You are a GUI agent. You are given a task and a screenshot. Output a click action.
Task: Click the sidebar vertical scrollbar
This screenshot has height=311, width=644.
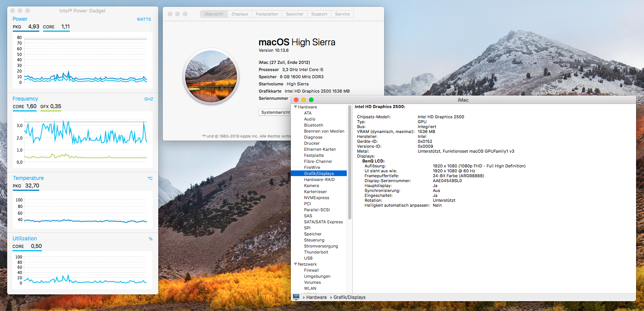[x=350, y=162]
